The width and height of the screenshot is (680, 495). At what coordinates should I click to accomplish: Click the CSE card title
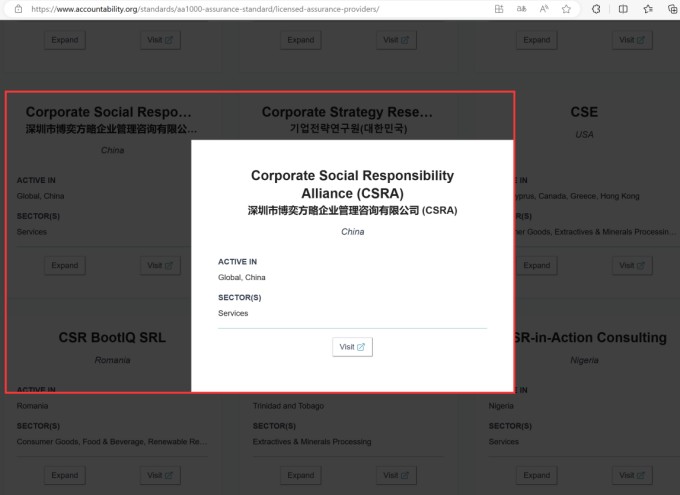tap(584, 112)
